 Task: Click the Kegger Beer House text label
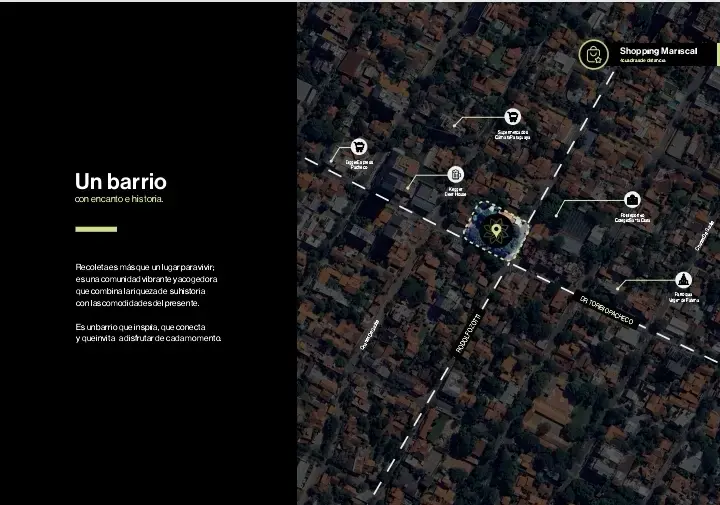click(x=456, y=190)
